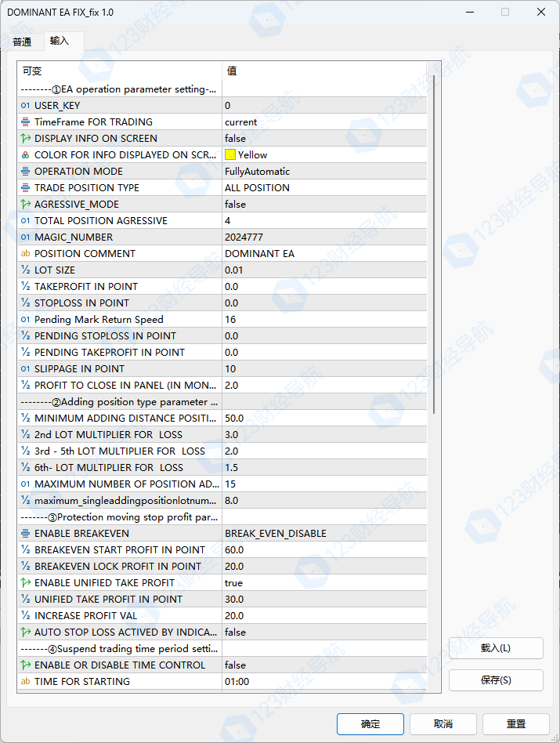Viewport: 560px width, 743px height.
Task: Click double icon beside 2nd LOT MULTIPLIER
Action: (26, 434)
